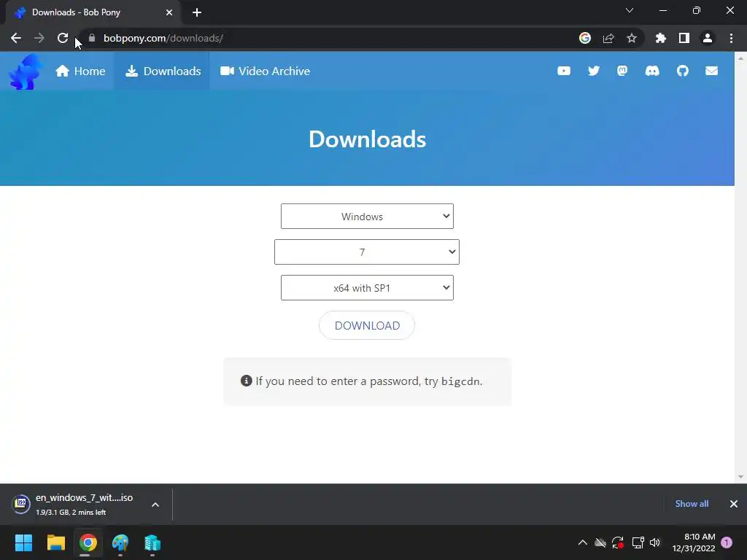747x560 pixels.
Task: Bookmark this page with the star icon
Action: pos(632,38)
